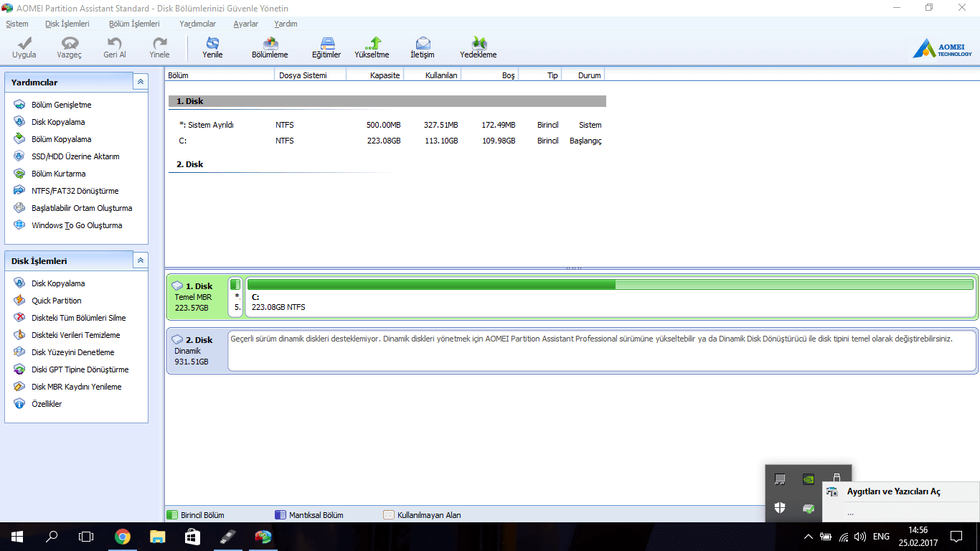This screenshot has width=980, height=551.
Task: Select the 2. Disk header row in the list
Action: click(387, 164)
